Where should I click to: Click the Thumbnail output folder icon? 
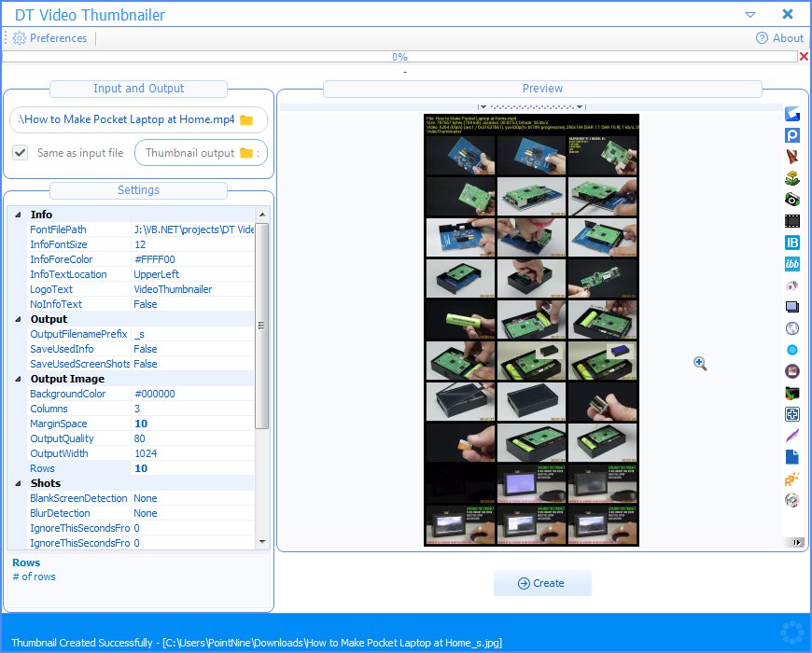tap(246, 153)
